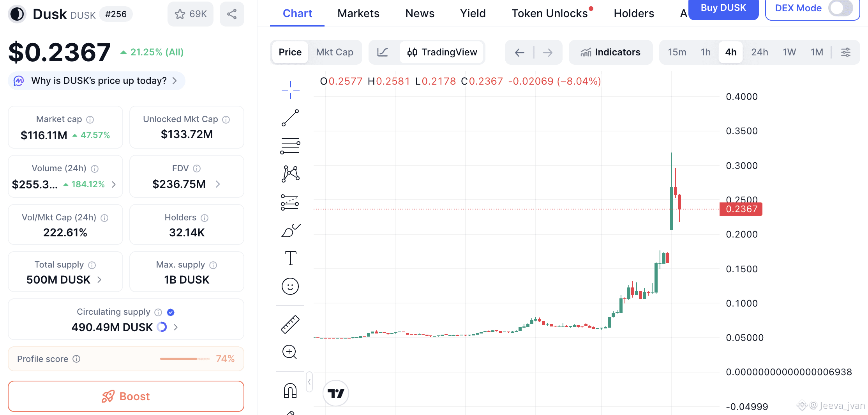Viewport: 868px width, 415px height.
Task: Expand the Total supply details
Action: tap(100, 280)
